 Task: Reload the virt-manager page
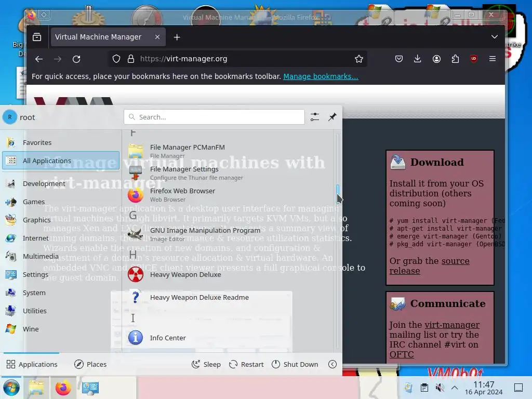pos(76,59)
